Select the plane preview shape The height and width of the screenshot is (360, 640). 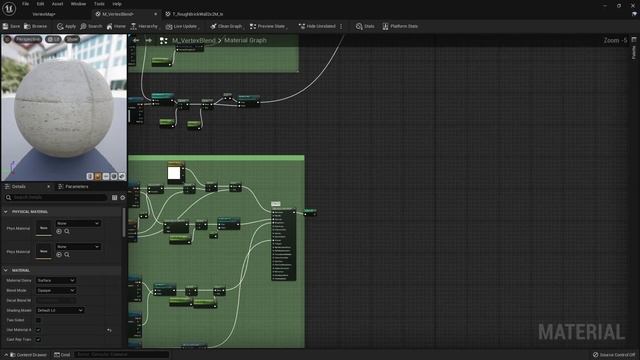(106, 176)
